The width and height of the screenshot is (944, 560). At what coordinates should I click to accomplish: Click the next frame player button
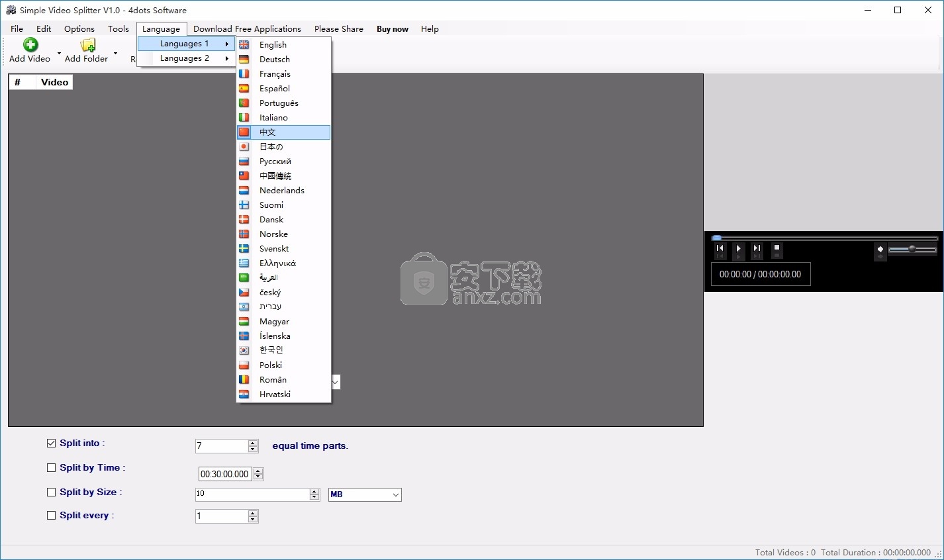[757, 248]
